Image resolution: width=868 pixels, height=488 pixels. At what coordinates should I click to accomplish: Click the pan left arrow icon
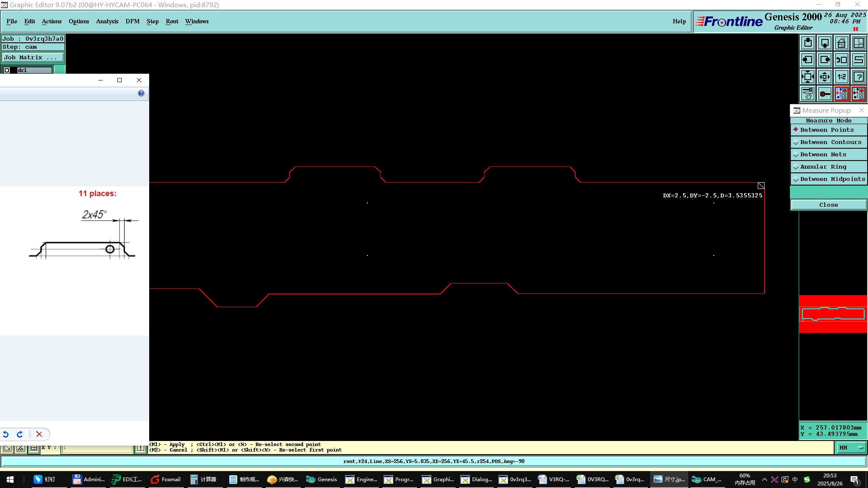point(808,60)
